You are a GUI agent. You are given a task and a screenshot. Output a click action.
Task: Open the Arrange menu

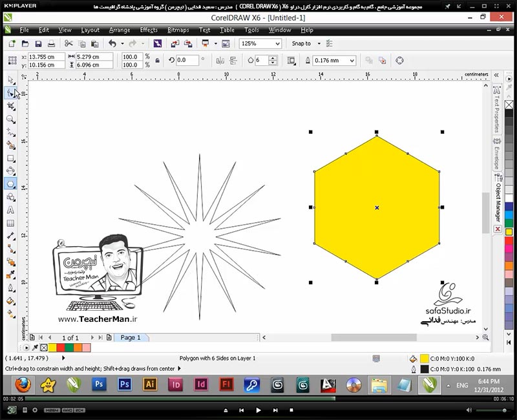pos(120,30)
